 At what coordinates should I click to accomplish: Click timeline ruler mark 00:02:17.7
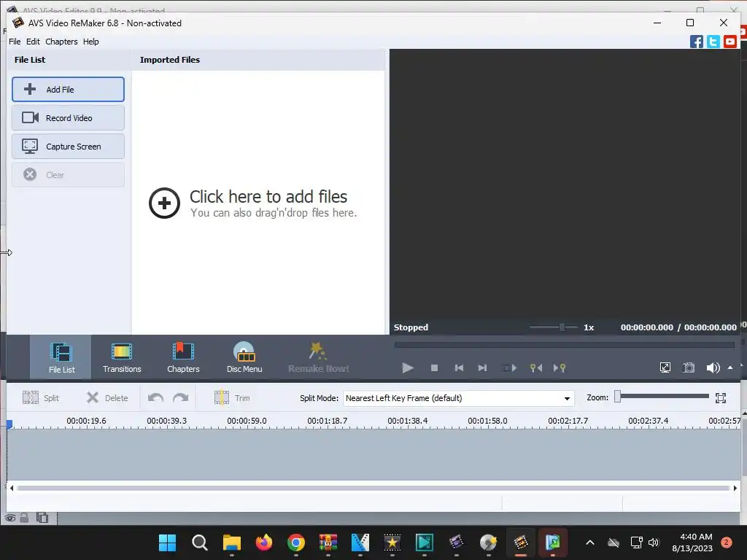[568, 421]
